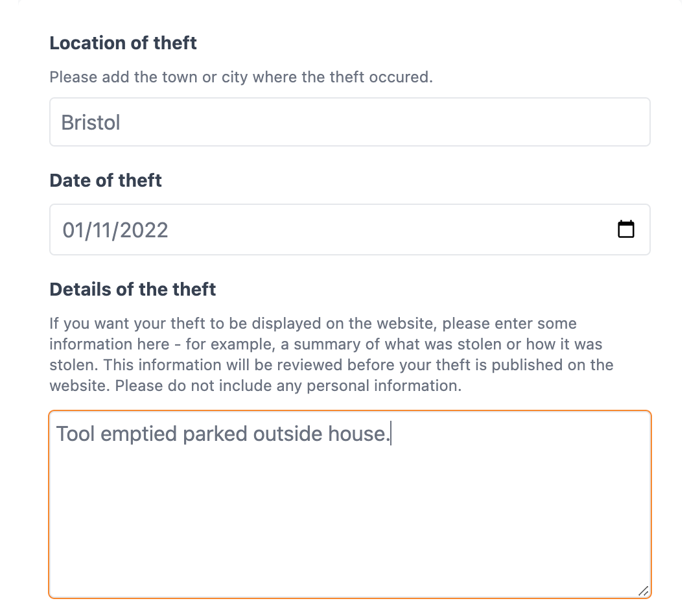This screenshot has height=614, width=700.
Task: Click the "Location of theft" label
Action: coord(123,43)
